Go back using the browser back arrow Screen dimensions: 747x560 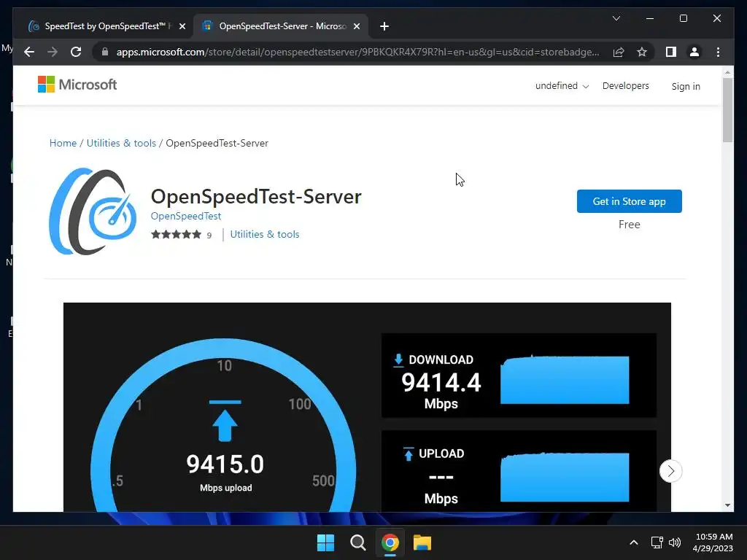click(x=29, y=52)
